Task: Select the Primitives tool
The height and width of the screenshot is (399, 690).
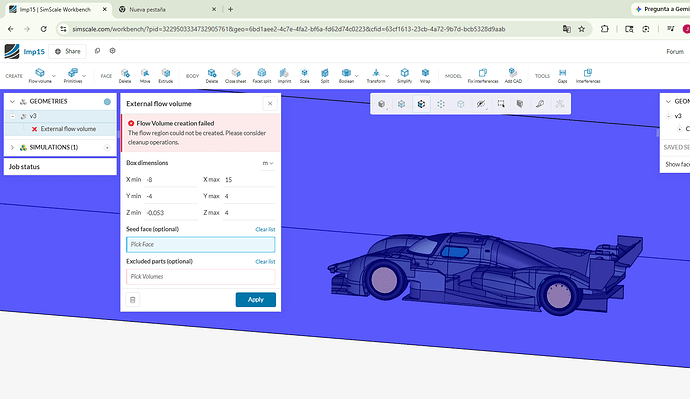Action: [73, 75]
